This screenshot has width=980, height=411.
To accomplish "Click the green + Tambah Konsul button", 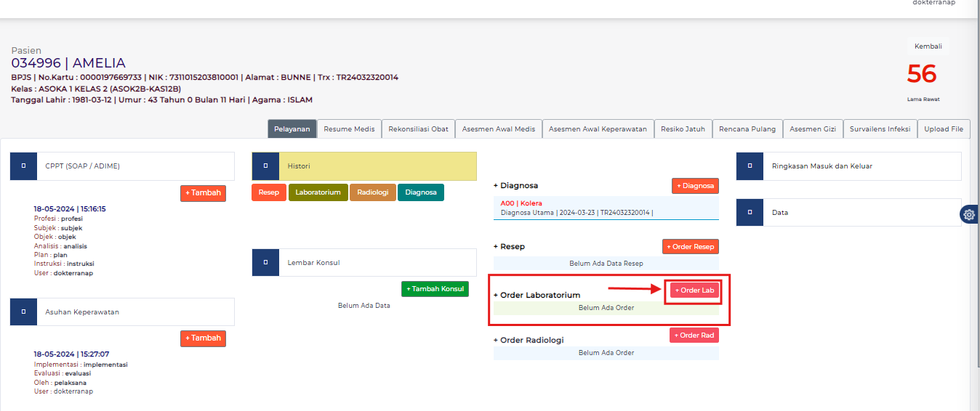I will 435,289.
